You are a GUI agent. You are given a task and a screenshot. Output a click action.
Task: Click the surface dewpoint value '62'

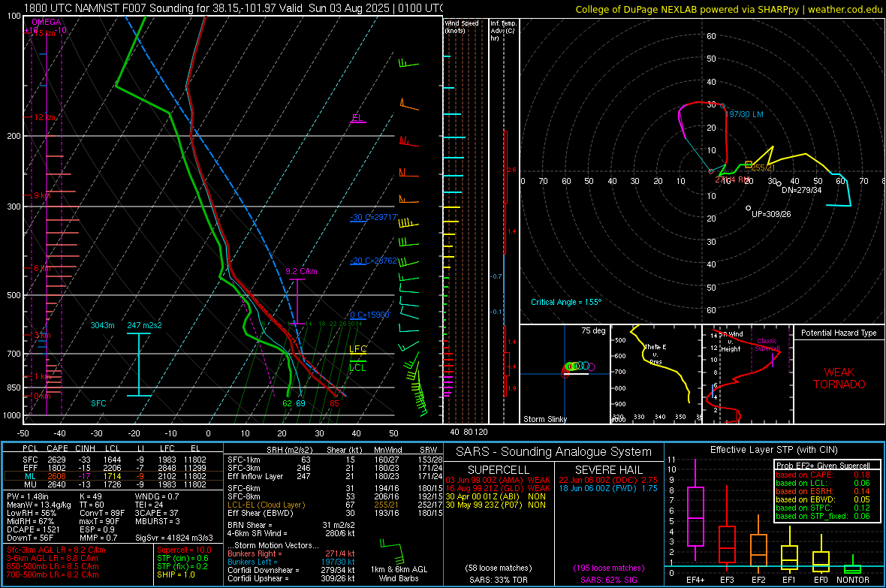[287, 403]
